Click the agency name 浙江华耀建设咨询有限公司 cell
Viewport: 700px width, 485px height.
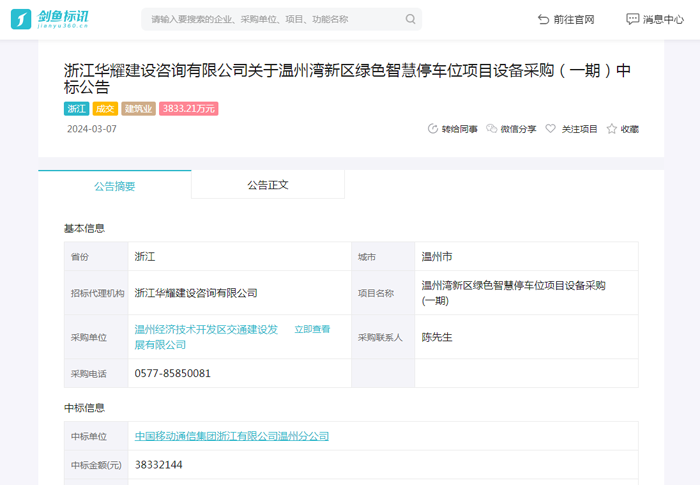pos(240,293)
